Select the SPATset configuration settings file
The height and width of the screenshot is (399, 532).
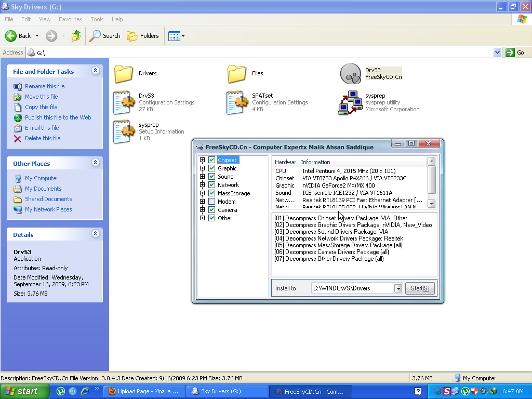[x=237, y=102]
